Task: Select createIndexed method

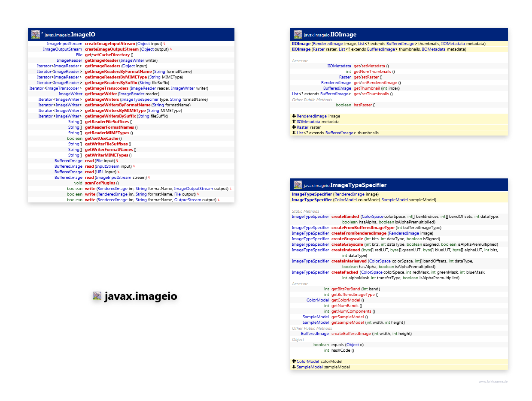Action: pyautogui.click(x=346, y=250)
